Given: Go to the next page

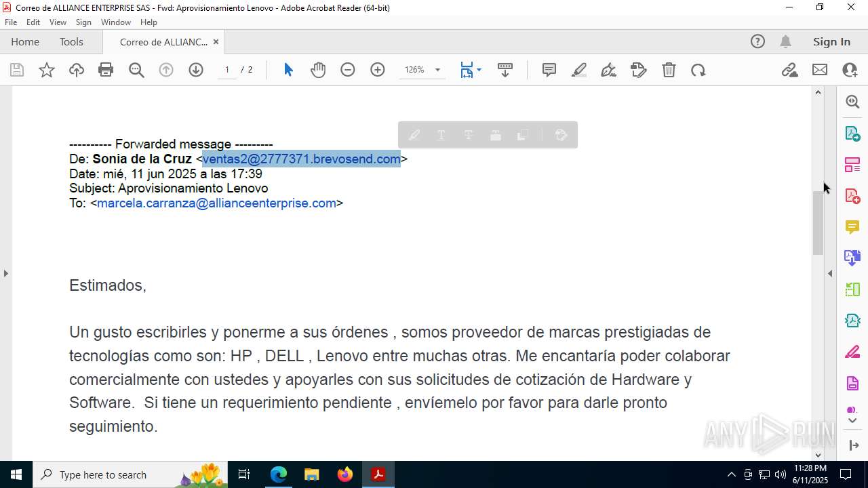Looking at the screenshot, I should coord(196,70).
